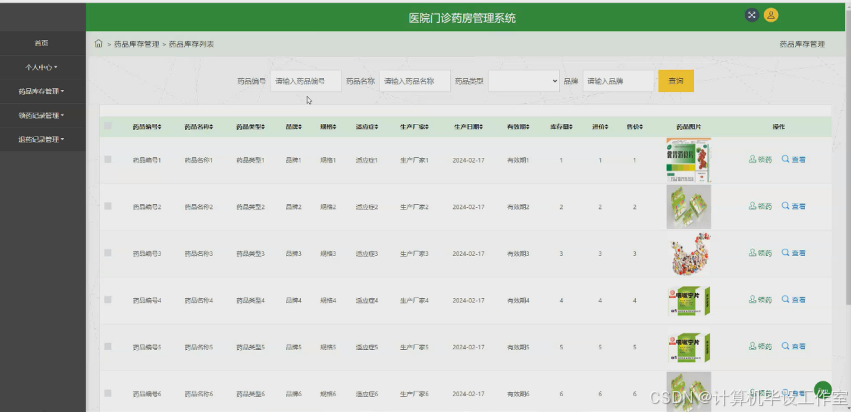
Task: Expand 药品库存管理 sidebar menu
Action: [x=42, y=91]
